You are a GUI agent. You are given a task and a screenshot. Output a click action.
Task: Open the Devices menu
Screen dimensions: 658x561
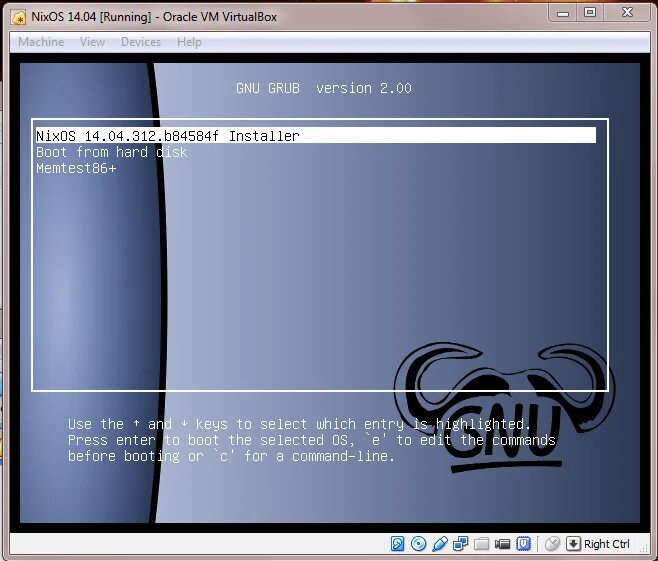(141, 42)
